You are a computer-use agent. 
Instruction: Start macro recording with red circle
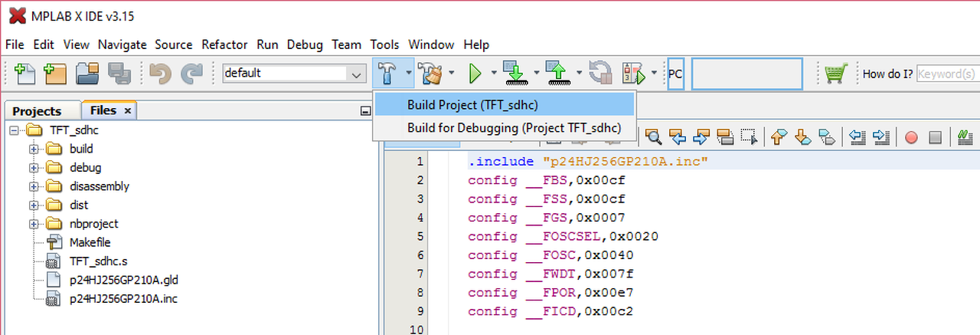point(911,137)
